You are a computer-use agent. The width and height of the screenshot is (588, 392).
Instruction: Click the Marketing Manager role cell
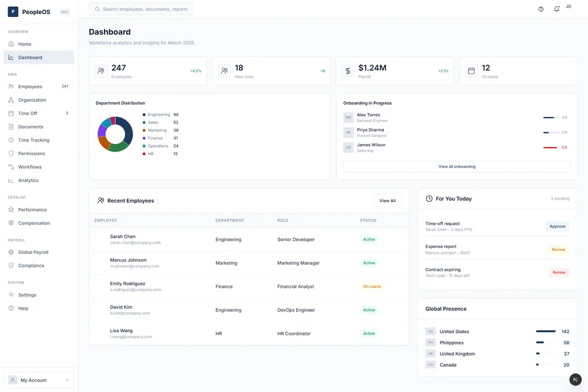(299, 263)
